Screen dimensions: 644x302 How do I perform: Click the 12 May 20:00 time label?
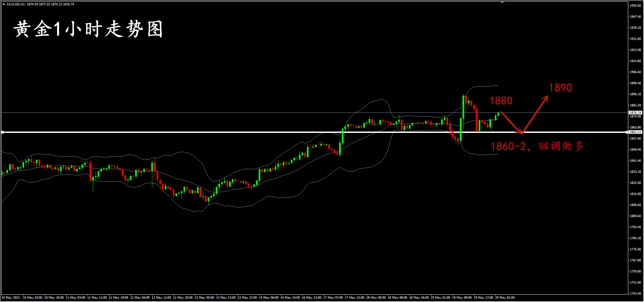click(x=183, y=298)
